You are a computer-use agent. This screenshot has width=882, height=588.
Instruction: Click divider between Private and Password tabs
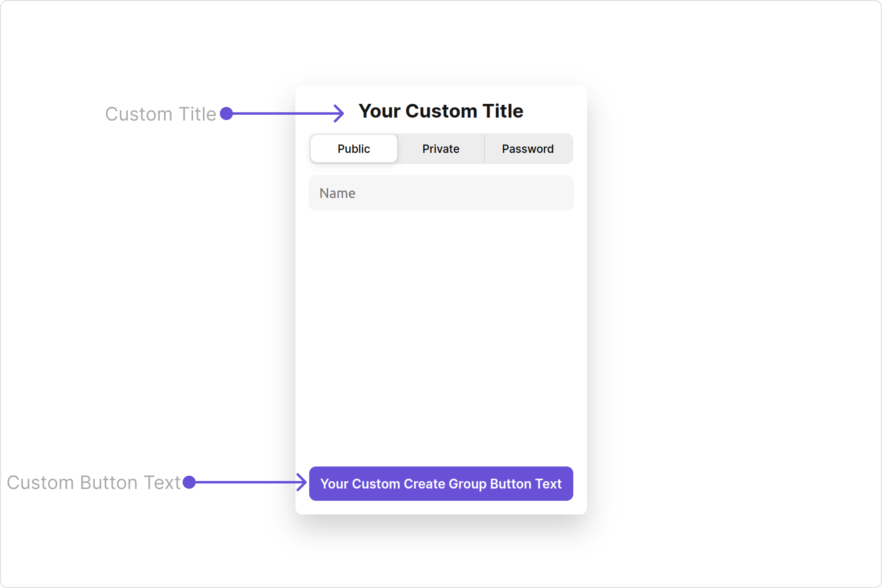point(484,149)
